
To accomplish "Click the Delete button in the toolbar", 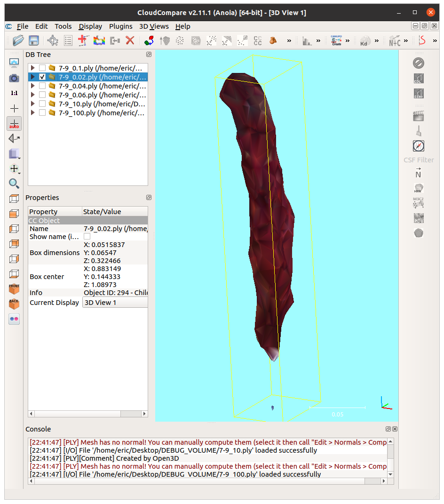I will [130, 40].
